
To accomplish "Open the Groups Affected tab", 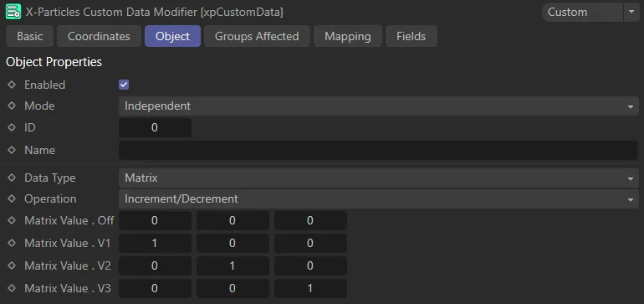I will coord(257,36).
